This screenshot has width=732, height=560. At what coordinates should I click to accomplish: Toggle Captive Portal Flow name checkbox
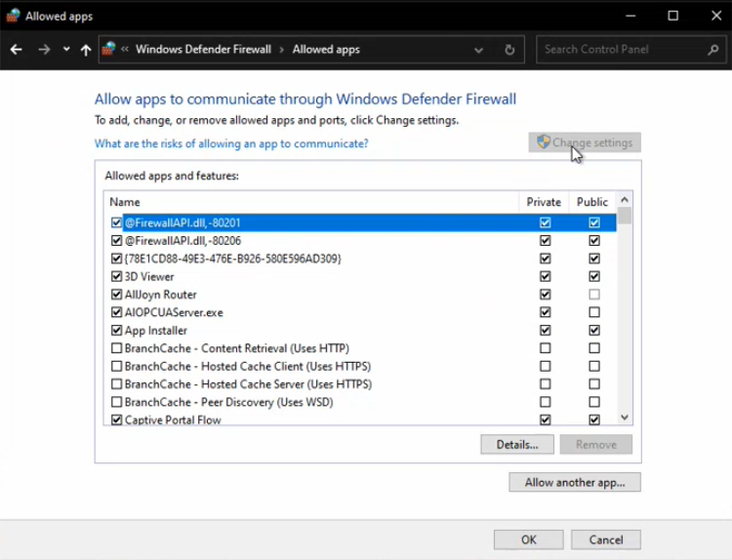click(x=116, y=420)
